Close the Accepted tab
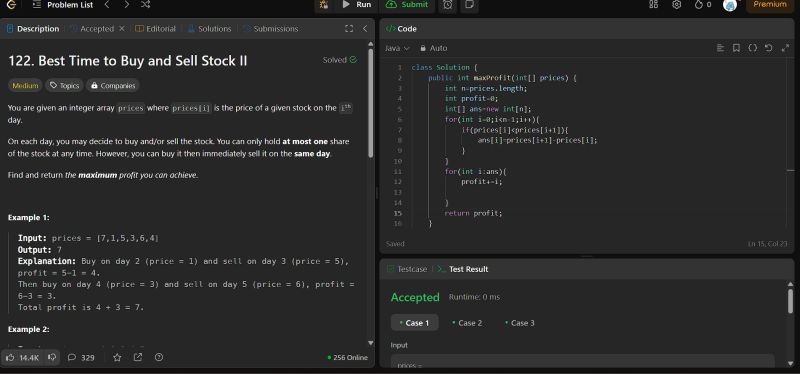800x374 pixels. tap(121, 29)
